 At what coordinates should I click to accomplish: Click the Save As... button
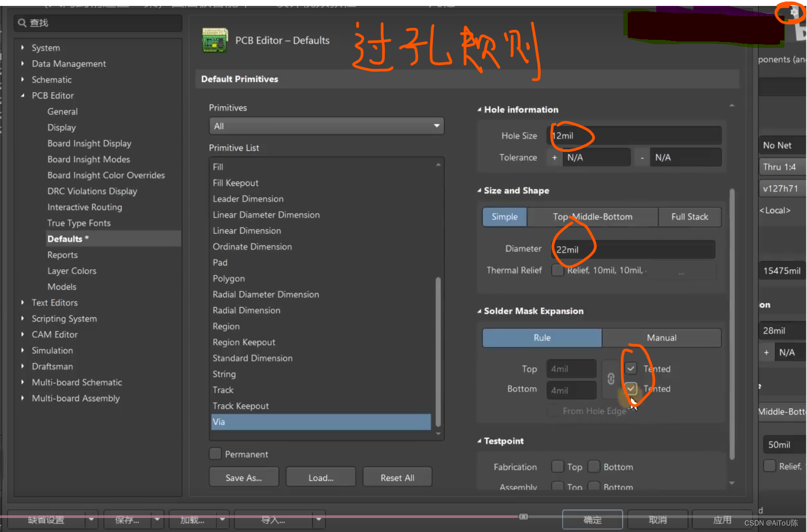[x=244, y=477]
